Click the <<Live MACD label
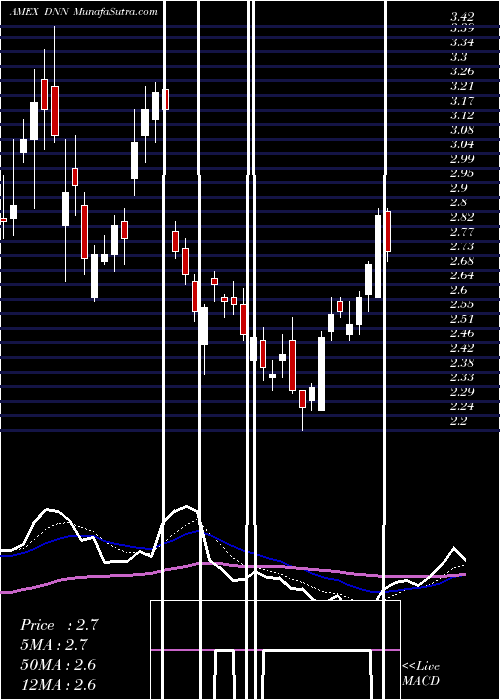This screenshot has height=700, width=500. [x=421, y=674]
